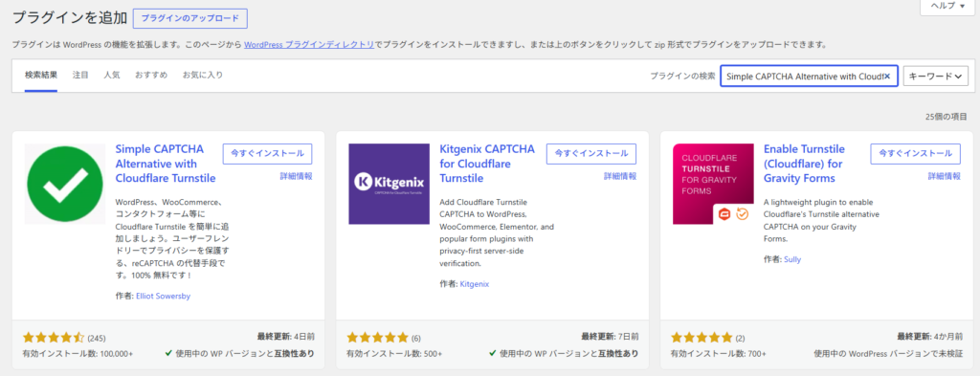The height and width of the screenshot is (376, 980).
Task: Open author link Kitgenix
Action: coord(475,284)
